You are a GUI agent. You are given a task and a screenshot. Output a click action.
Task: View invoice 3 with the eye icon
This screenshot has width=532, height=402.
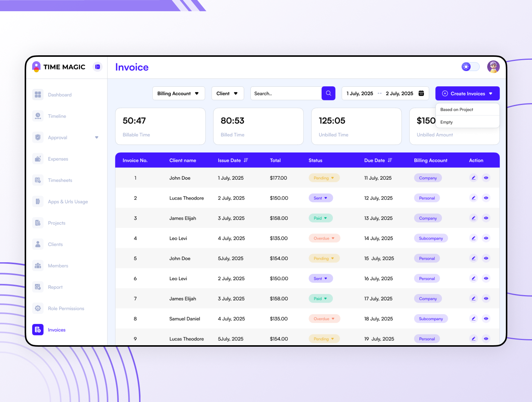click(x=486, y=218)
